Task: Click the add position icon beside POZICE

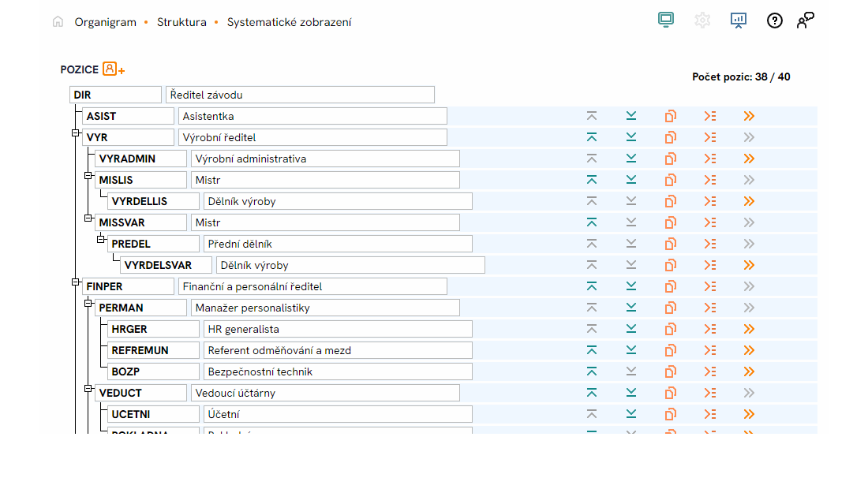Action: [114, 69]
